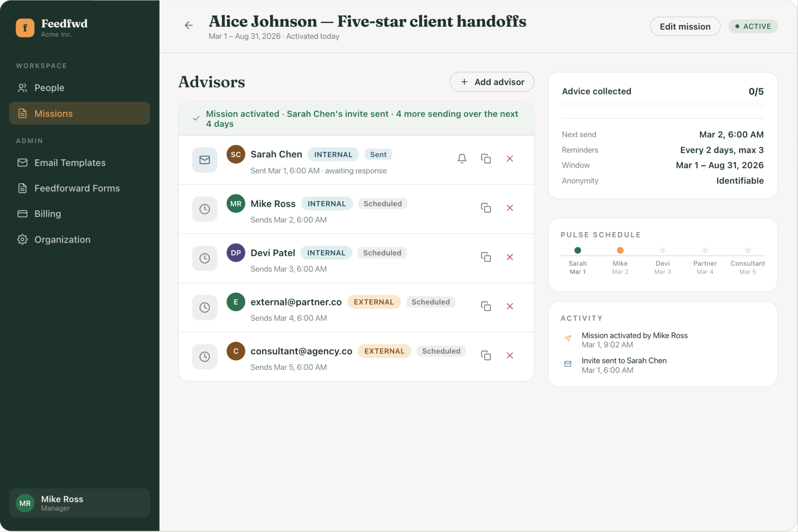Click the E avatar for external@partner.co
798x532 pixels.
tap(236, 302)
